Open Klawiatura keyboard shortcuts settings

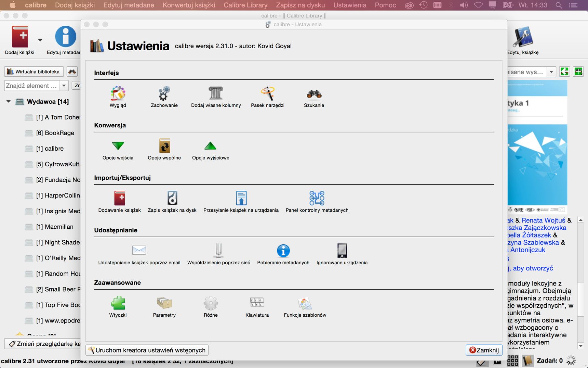(257, 307)
